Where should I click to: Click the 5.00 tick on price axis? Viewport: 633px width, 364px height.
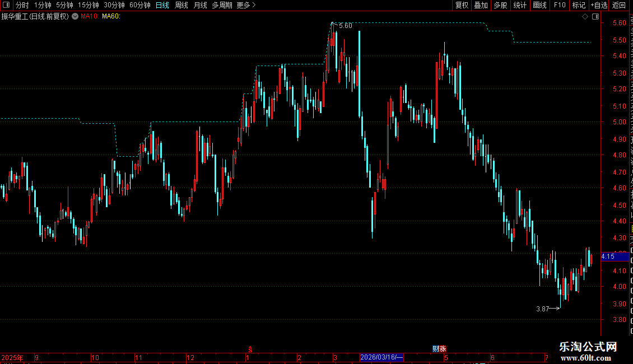(x=619, y=122)
